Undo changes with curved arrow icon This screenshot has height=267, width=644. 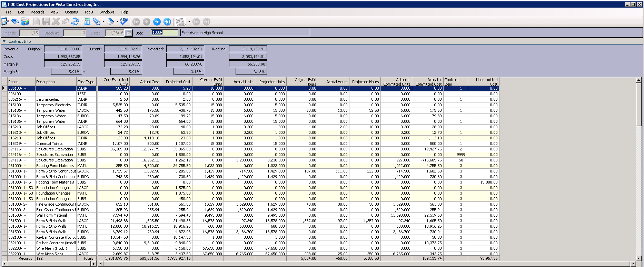[66, 22]
